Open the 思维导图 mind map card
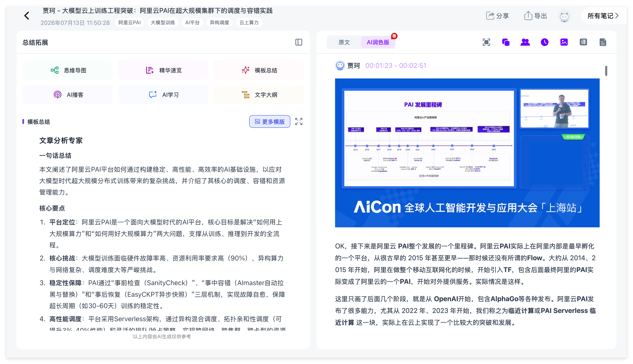This screenshot has width=633, height=364. click(x=68, y=70)
